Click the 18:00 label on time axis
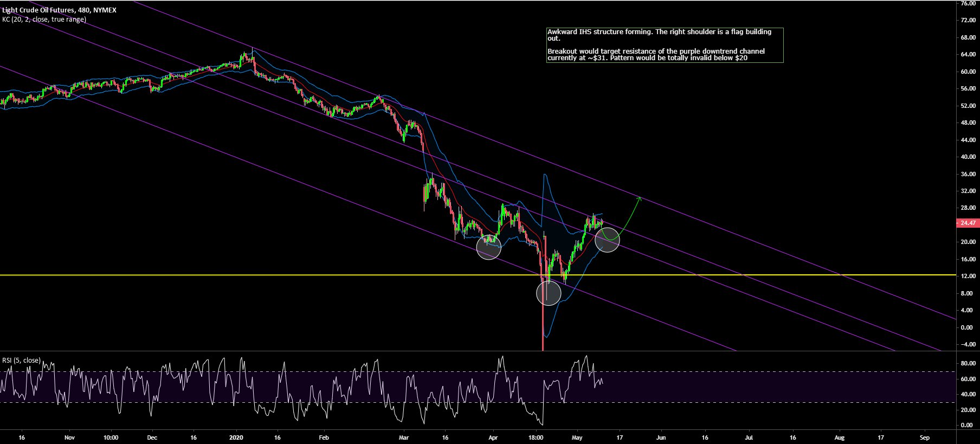Viewport: 980px width, 444px height. click(536, 437)
